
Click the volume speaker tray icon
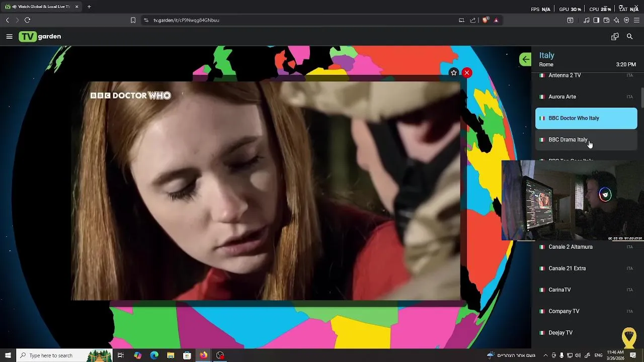pyautogui.click(x=578, y=355)
